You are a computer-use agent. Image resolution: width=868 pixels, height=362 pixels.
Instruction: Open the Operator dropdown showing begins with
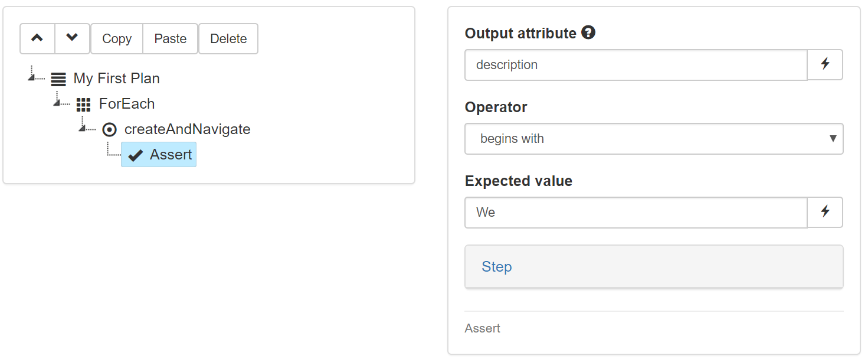(654, 139)
